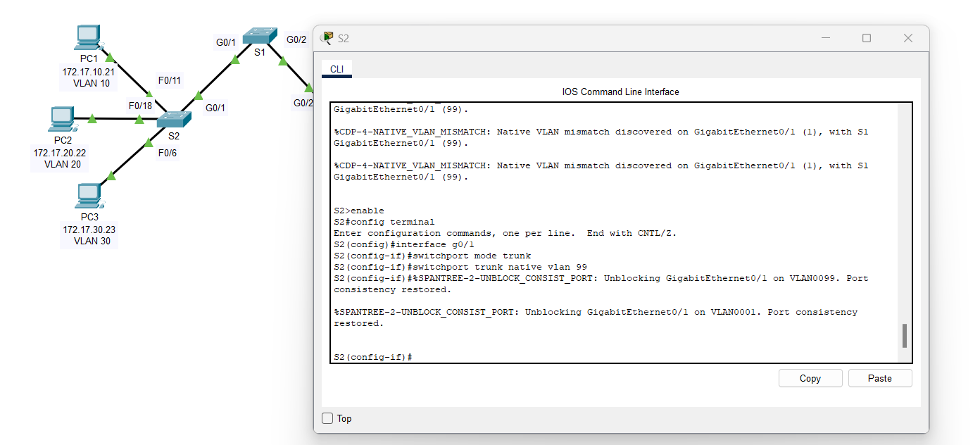Screen dimensions: 980x445
Task: Open switch S2 in the topology
Action: 173,118
